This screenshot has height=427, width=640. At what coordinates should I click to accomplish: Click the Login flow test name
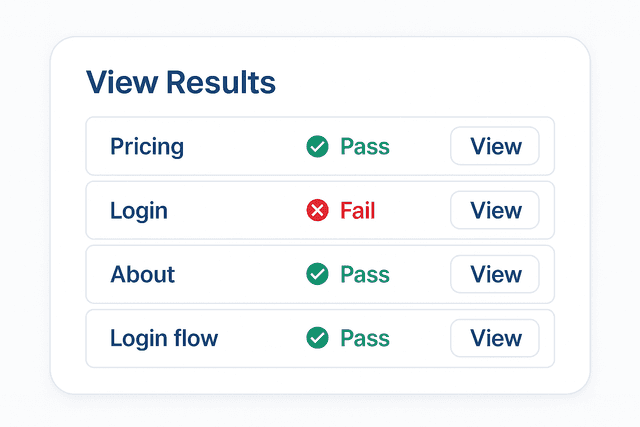coord(164,338)
